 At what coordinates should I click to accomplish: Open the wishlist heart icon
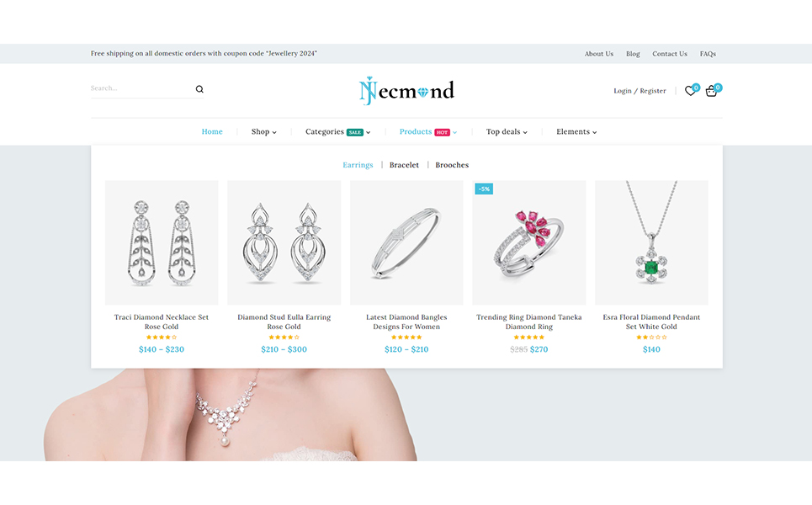(690, 91)
